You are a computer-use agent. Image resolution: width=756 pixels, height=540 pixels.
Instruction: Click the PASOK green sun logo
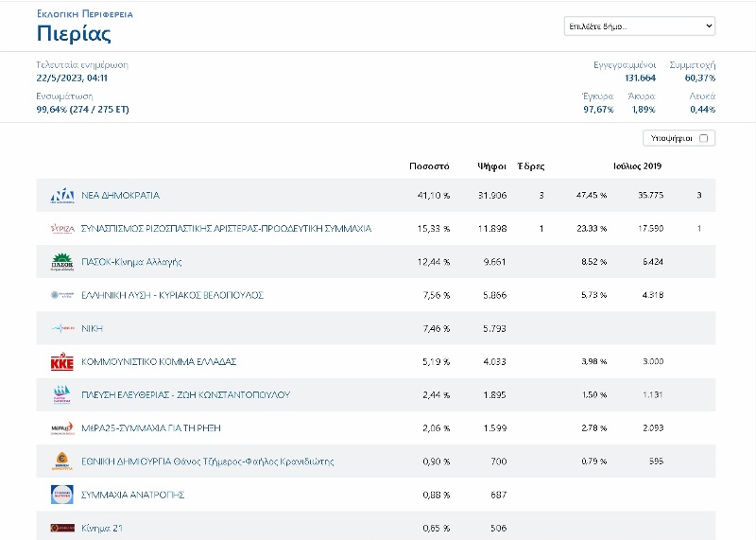pyautogui.click(x=62, y=262)
